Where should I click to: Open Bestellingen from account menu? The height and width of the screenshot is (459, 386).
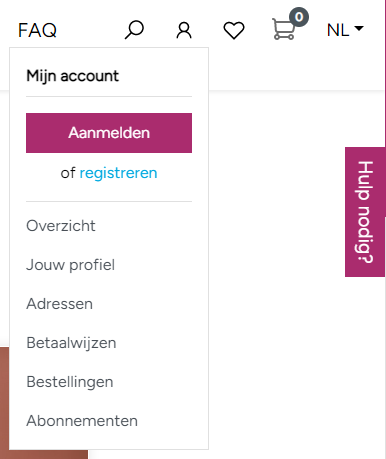70,382
